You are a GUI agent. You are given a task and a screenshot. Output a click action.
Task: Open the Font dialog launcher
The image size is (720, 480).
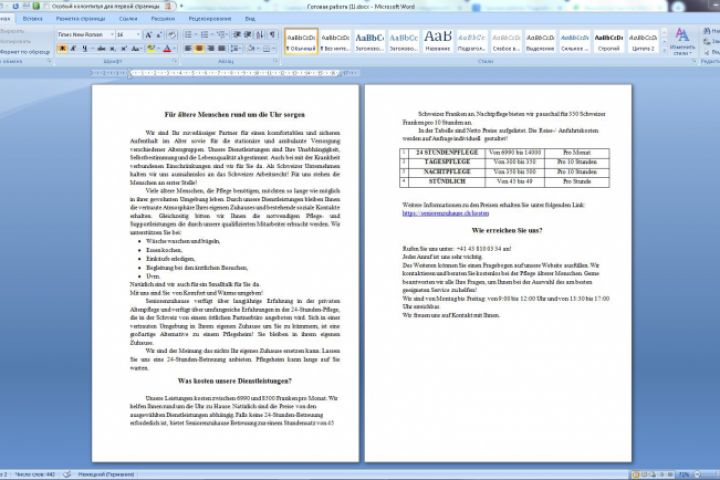[x=174, y=61]
